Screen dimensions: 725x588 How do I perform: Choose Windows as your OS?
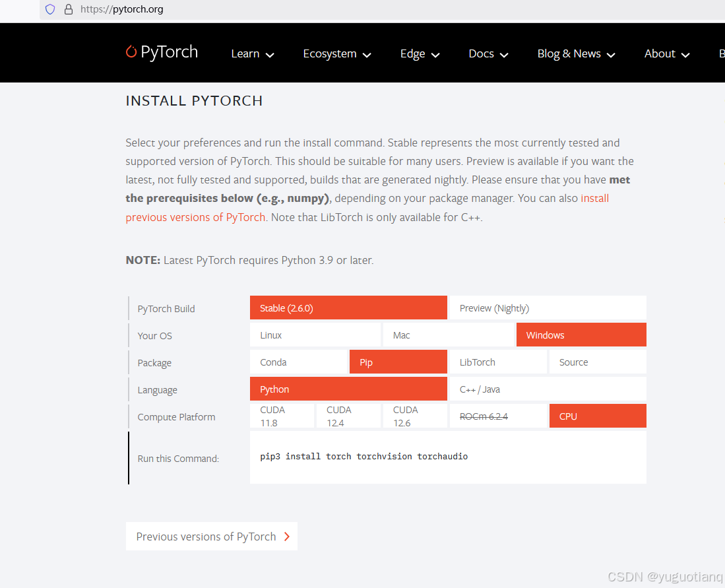point(581,335)
